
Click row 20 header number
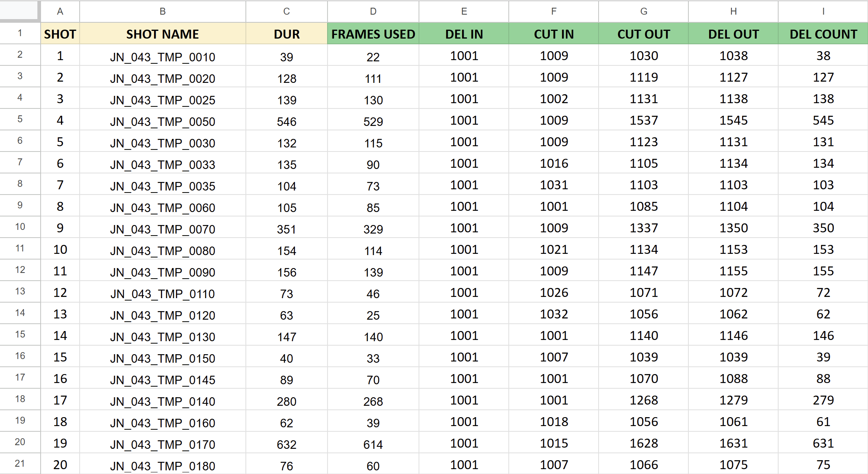(x=20, y=442)
